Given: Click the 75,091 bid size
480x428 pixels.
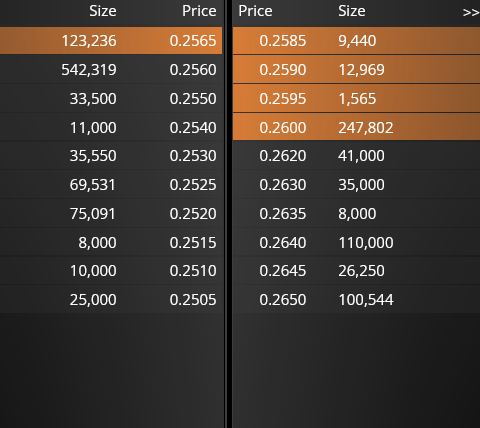Looking at the screenshot, I should (x=93, y=214).
